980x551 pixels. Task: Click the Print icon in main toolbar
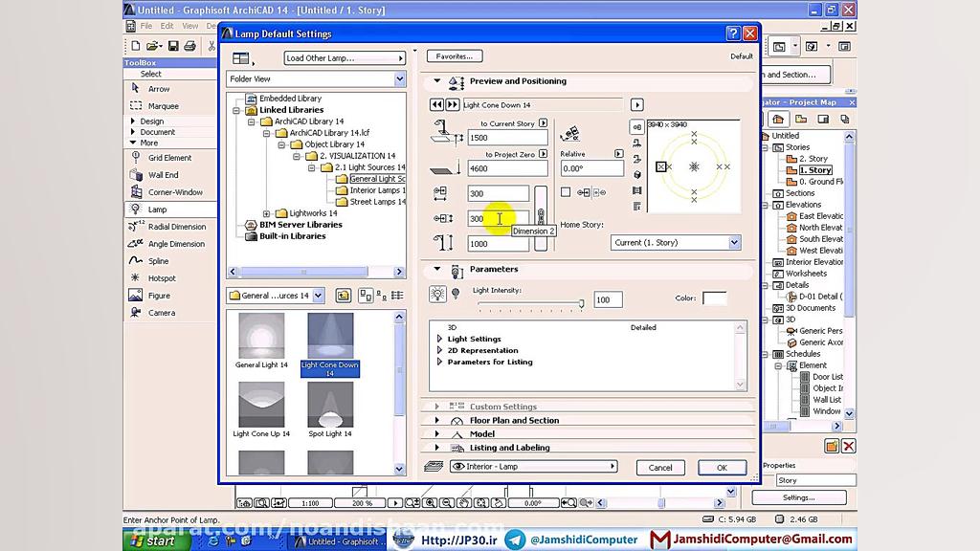click(190, 46)
